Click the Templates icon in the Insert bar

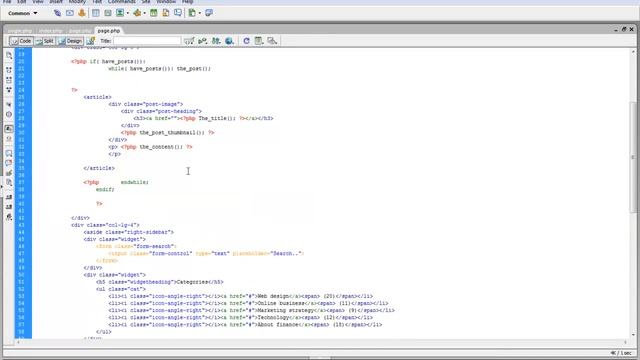192,13
